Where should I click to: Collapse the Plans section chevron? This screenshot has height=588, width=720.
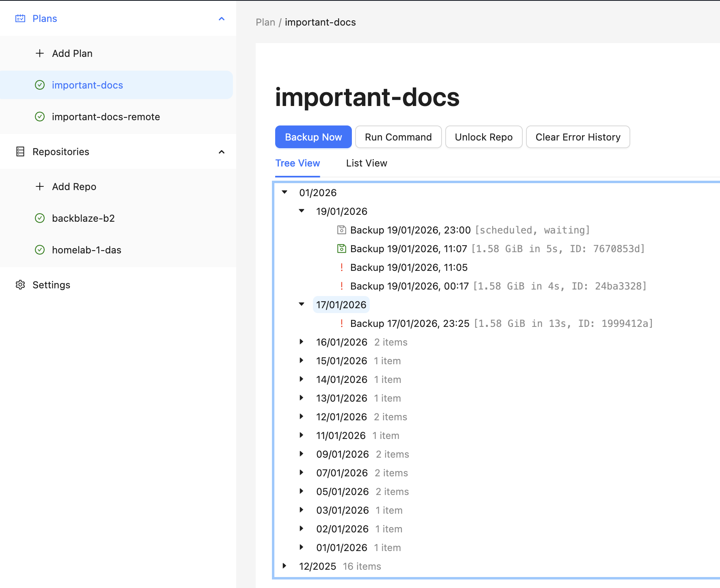(222, 19)
